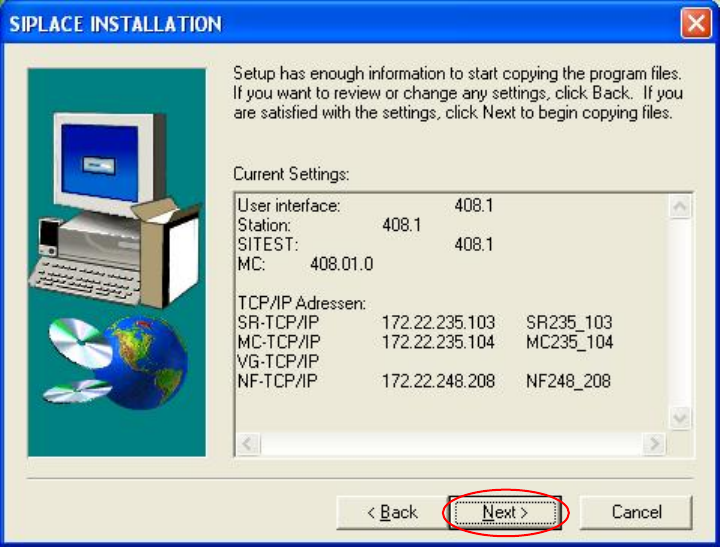
Task: Click the 'TCP/IP Adressen:' heading
Action: pyautogui.click(x=302, y=303)
